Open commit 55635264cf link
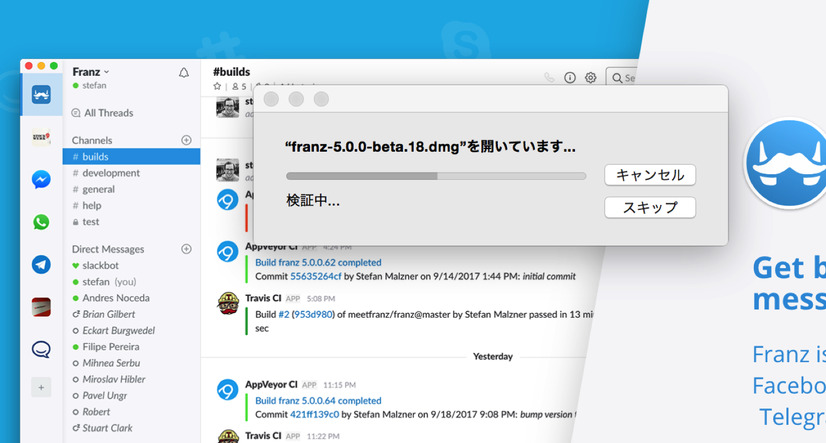The image size is (826, 443). (x=316, y=276)
